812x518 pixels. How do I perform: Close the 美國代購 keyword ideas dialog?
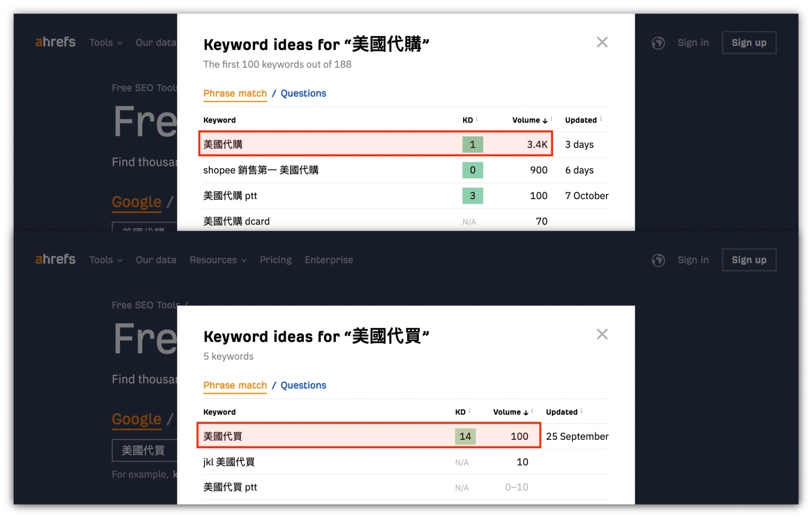click(x=602, y=42)
